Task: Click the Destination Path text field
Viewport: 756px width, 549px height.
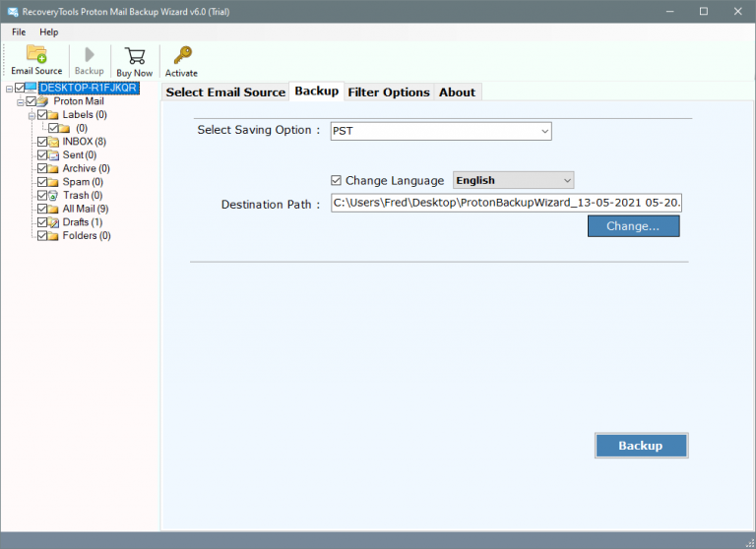Action: (506, 203)
